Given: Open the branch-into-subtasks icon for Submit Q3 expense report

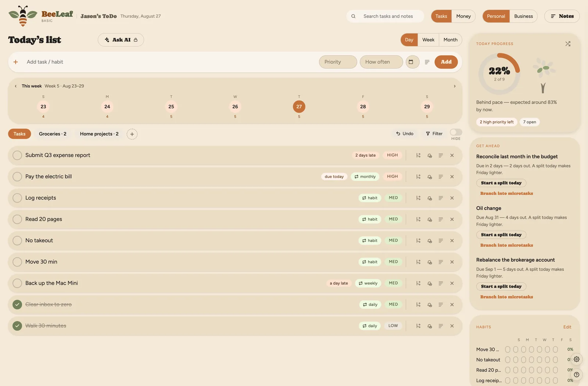Looking at the screenshot, I should coord(418,156).
